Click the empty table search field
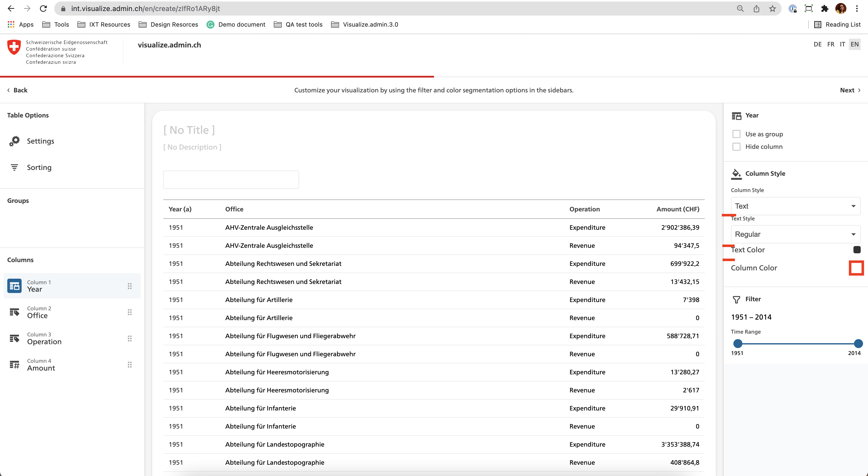 [x=231, y=180]
